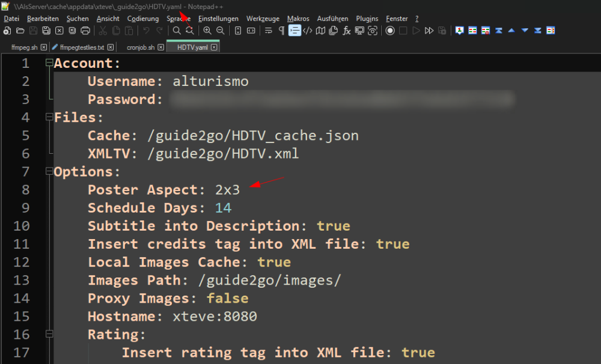Go to previous difference up arrow
Screen dimensions: 601x364
click(x=511, y=31)
